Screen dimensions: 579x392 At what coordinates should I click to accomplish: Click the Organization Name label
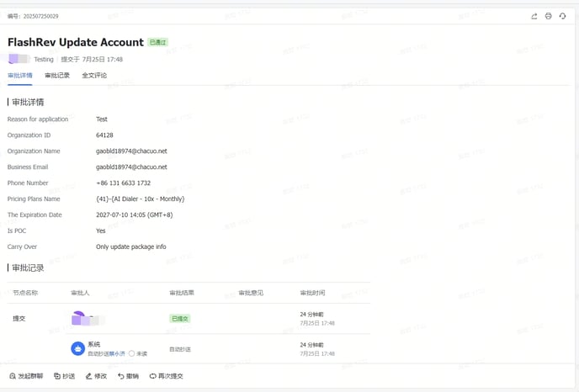(34, 151)
